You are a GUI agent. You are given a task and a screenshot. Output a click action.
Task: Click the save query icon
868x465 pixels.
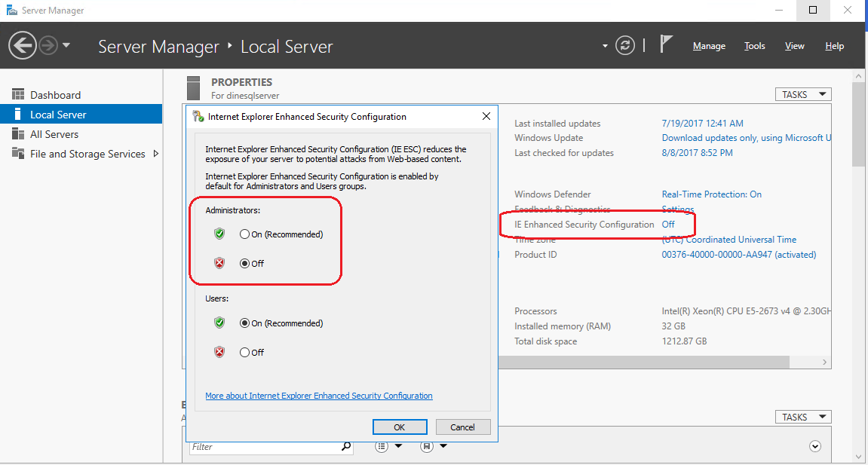point(426,446)
